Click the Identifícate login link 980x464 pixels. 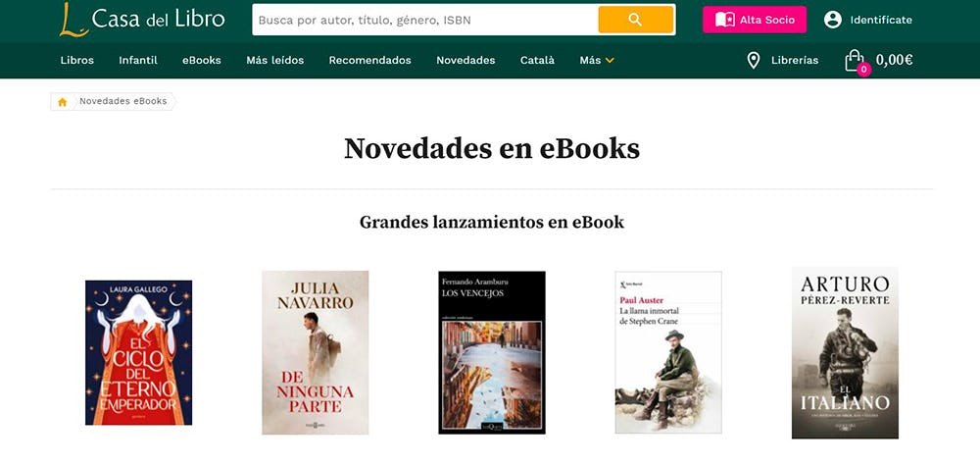coord(881,20)
